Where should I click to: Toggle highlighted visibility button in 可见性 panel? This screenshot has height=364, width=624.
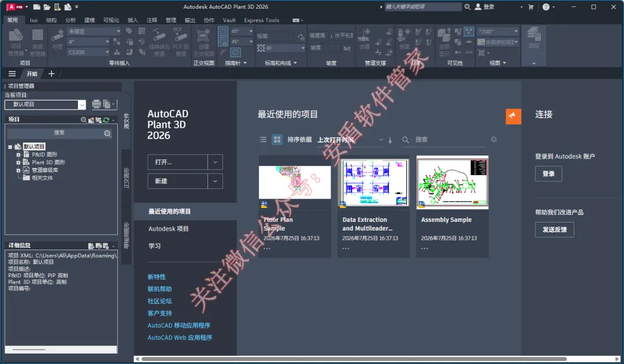(x=469, y=31)
